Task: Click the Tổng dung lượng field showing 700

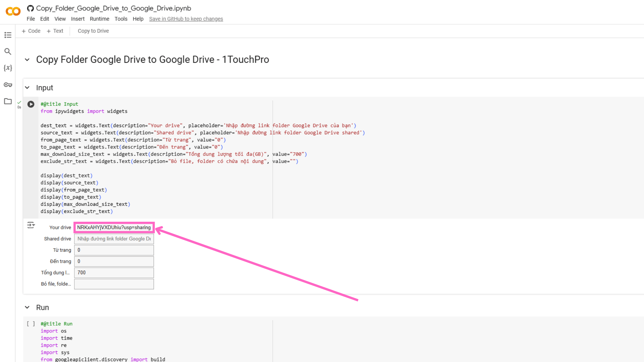Action: tap(114, 273)
